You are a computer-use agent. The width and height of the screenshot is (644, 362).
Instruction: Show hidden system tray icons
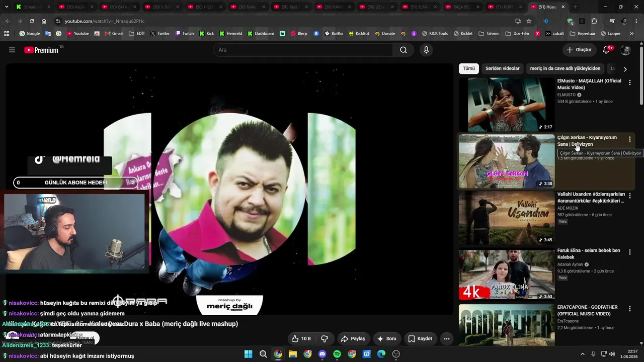(x=582, y=354)
